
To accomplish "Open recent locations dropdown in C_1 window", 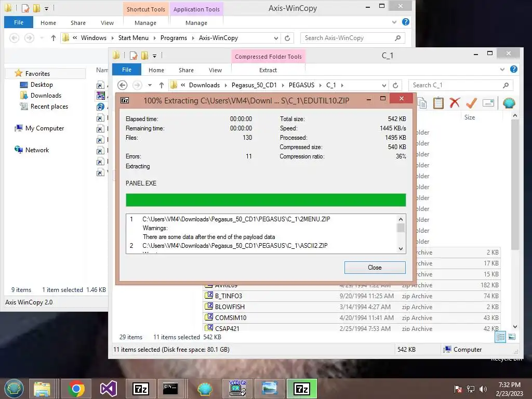I will tap(150, 85).
